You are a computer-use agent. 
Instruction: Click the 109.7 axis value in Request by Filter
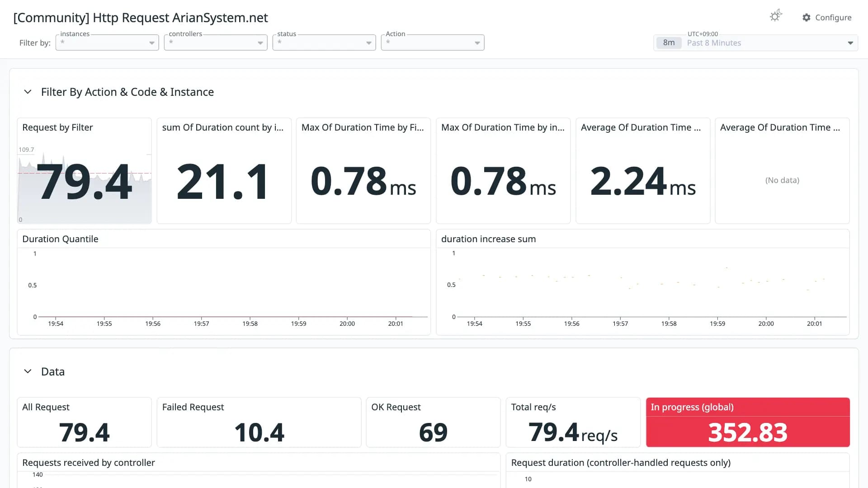tap(26, 150)
